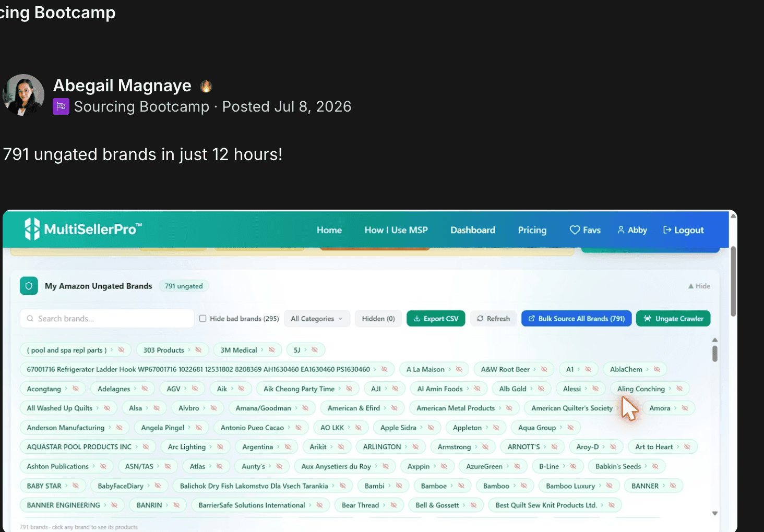764x532 pixels.
Task: Click the Hidden (0) button
Action: click(378, 319)
